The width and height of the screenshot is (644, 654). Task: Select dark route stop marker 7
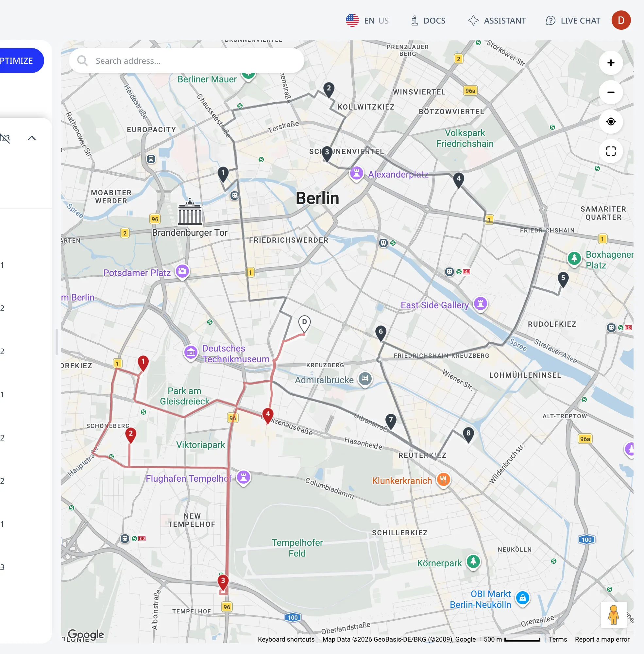point(391,422)
